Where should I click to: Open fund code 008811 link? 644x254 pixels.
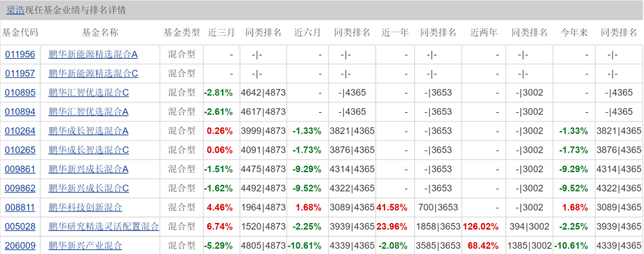pos(20,208)
